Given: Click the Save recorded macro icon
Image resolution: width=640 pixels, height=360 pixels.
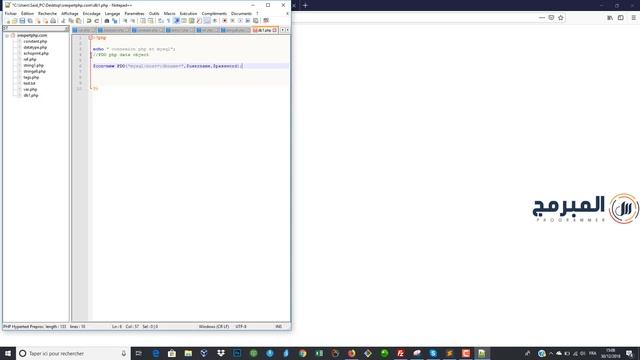Looking at the screenshot, I should point(256,20).
